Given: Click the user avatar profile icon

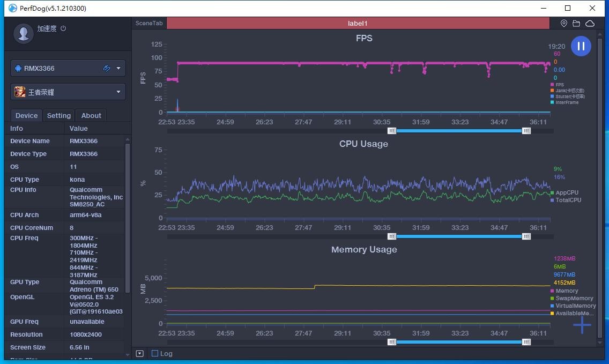Looking at the screenshot, I should [23, 33].
